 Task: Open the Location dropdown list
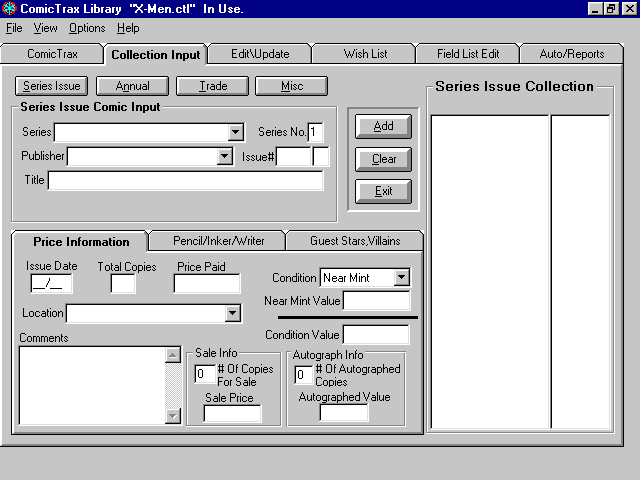coord(233,314)
